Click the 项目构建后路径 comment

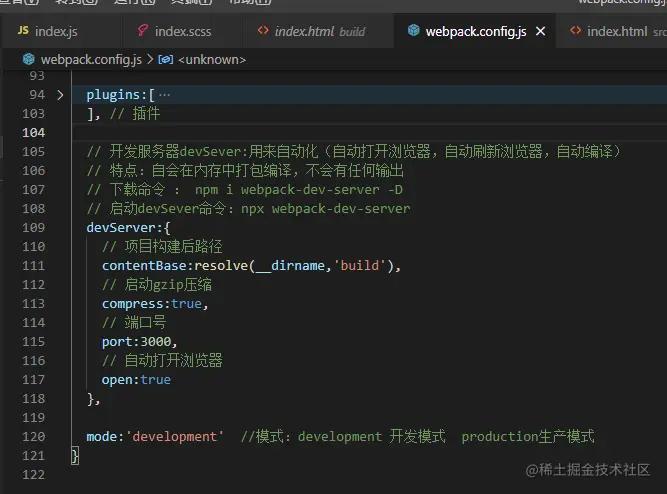[x=162, y=247]
